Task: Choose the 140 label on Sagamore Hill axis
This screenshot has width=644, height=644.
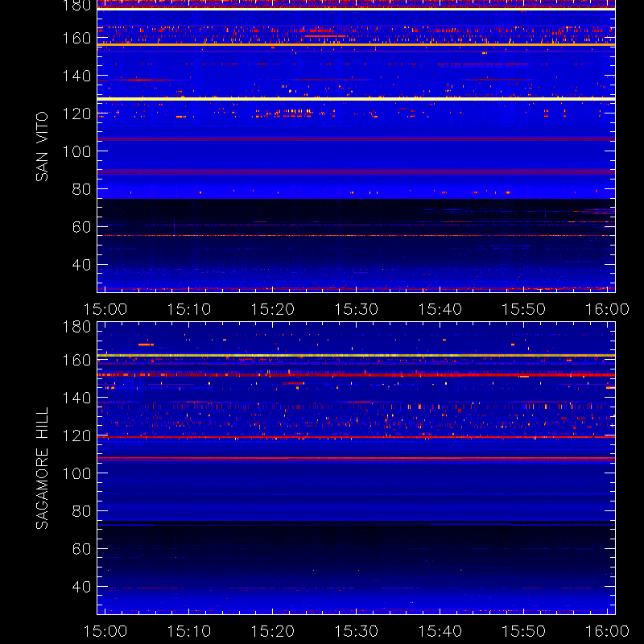Action: coord(76,398)
